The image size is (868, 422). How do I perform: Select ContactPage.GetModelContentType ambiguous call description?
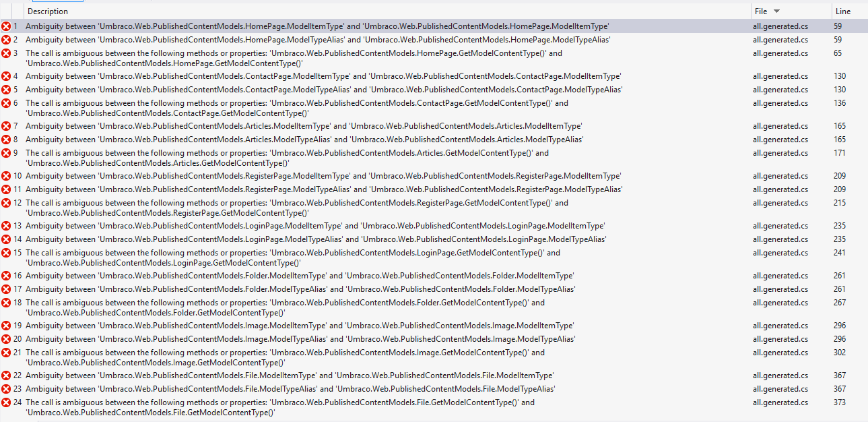tap(297, 108)
